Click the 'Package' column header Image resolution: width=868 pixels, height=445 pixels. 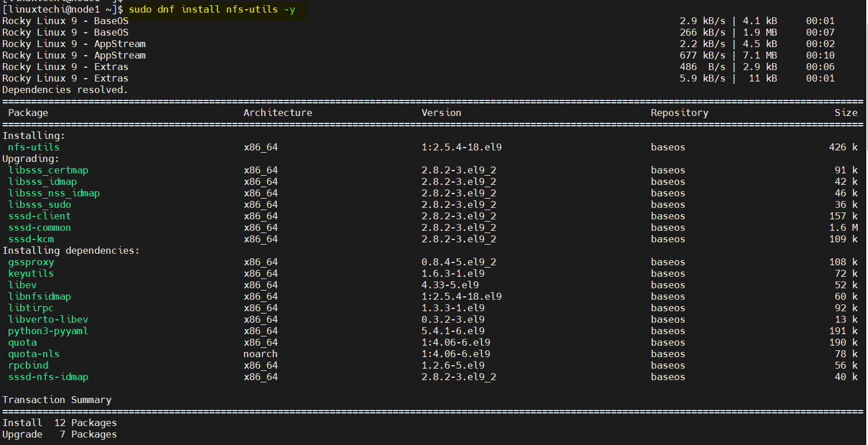28,113
